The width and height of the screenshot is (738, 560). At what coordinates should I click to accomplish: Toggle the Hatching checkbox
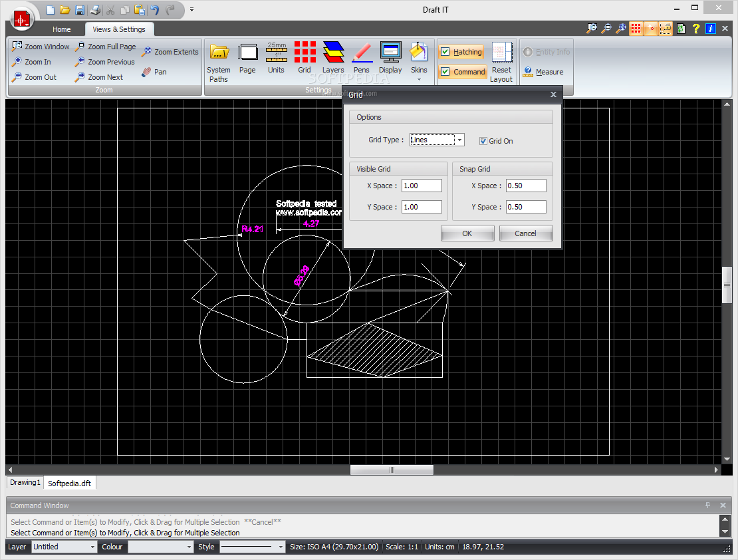pyautogui.click(x=461, y=52)
